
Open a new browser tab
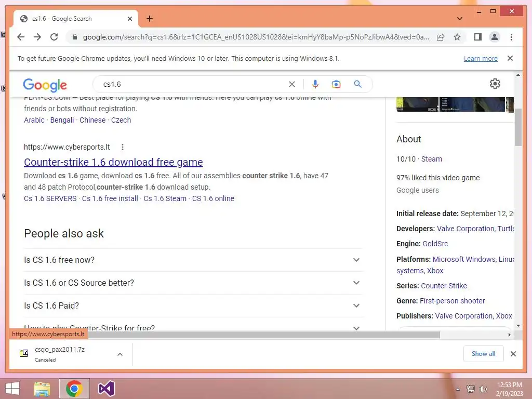coord(149,19)
